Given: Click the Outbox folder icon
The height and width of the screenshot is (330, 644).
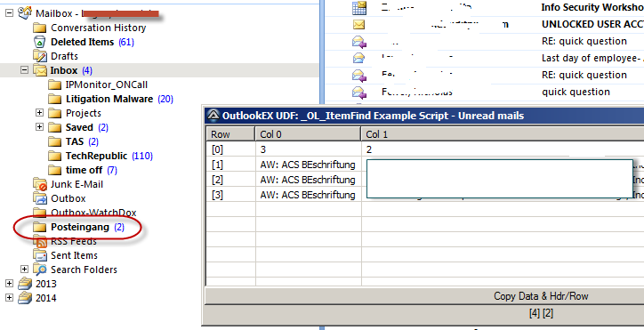Looking at the screenshot, I should point(40,198).
